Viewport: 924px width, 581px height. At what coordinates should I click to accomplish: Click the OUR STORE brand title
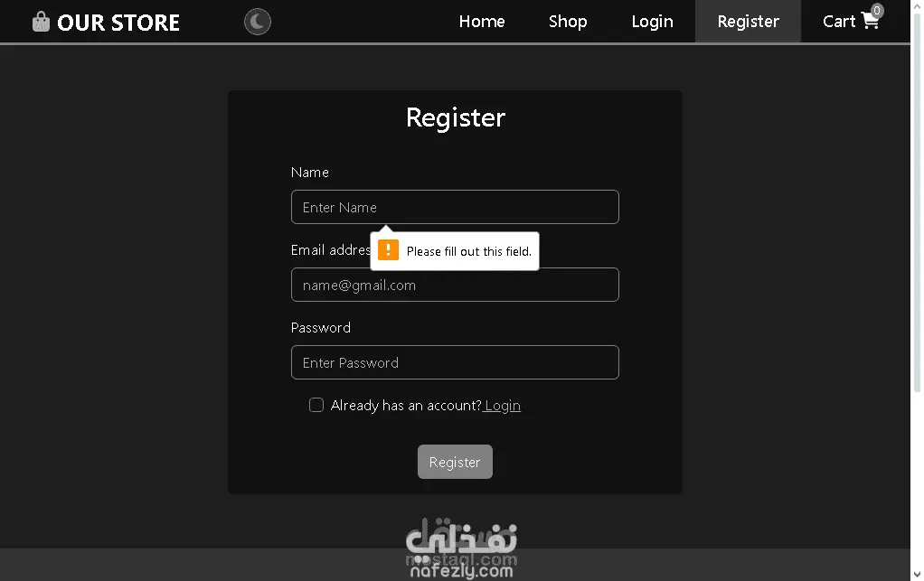tap(118, 23)
